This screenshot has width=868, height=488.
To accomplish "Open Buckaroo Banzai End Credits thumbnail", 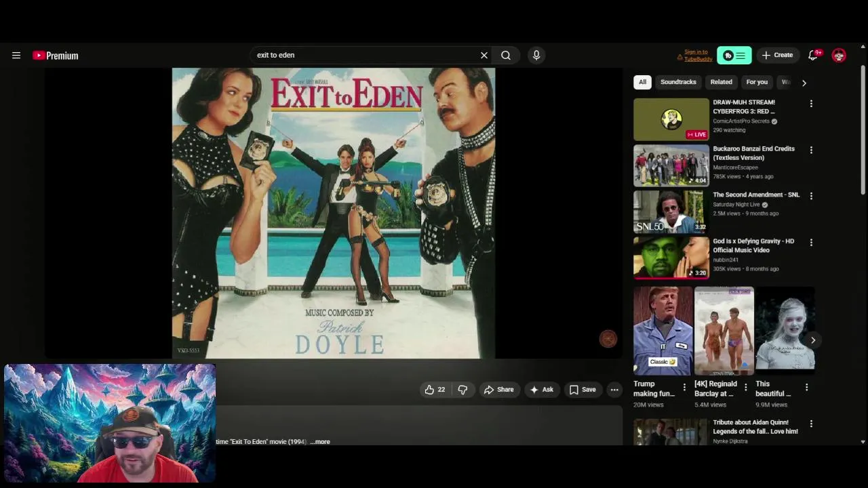I will (x=671, y=165).
